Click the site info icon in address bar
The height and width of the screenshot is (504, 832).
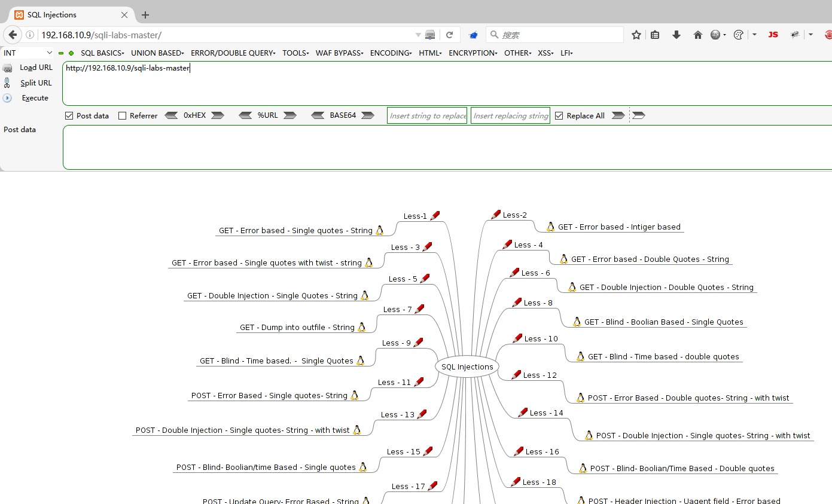point(30,35)
